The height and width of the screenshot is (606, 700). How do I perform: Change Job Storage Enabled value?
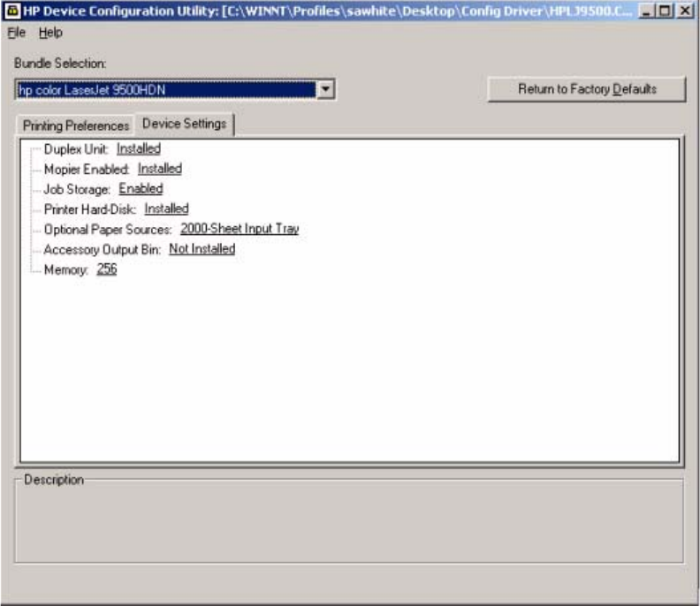pyautogui.click(x=141, y=189)
